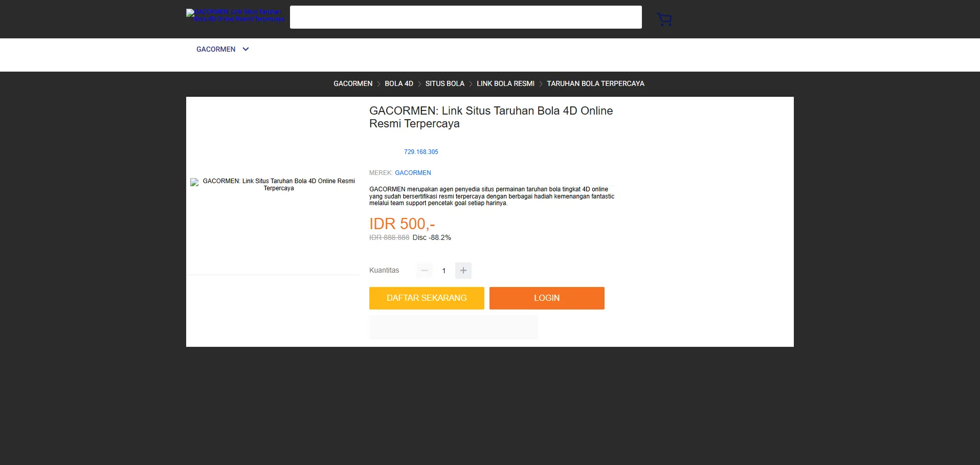
Task: Increase quantity with the plus icon
Action: pyautogui.click(x=463, y=271)
